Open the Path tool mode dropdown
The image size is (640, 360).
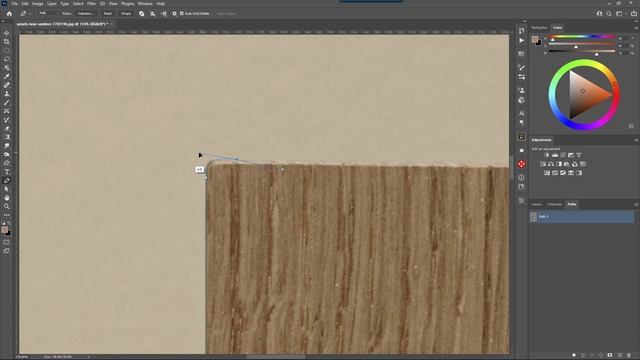pos(49,13)
